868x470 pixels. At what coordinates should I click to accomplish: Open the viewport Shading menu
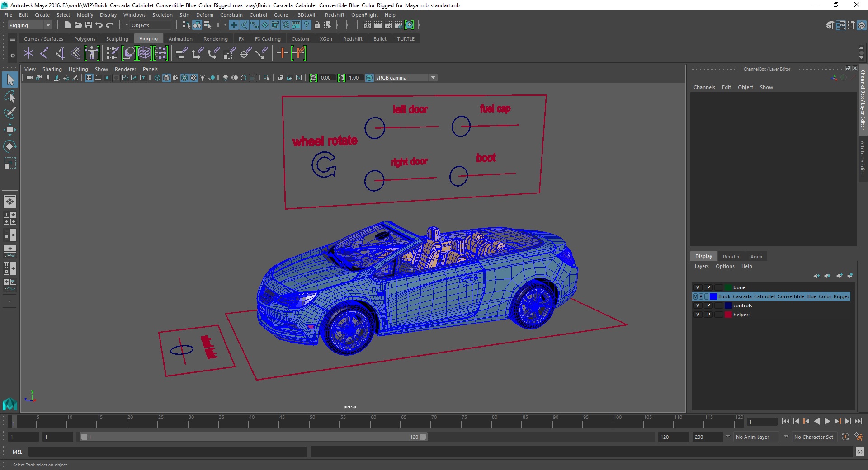coord(52,69)
